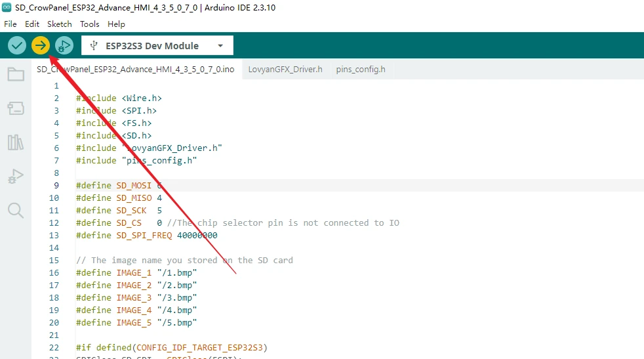Open the ESP32S3 Dev Module board selector

pyautogui.click(x=157, y=45)
